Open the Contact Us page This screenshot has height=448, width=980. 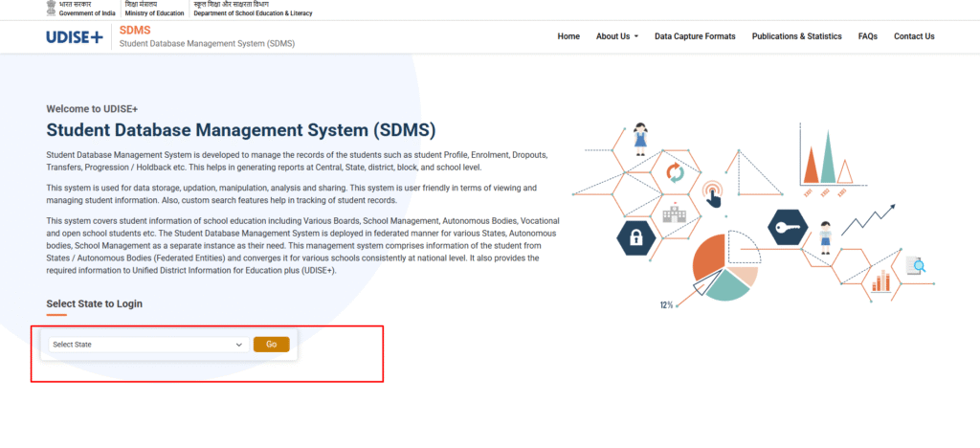914,36
